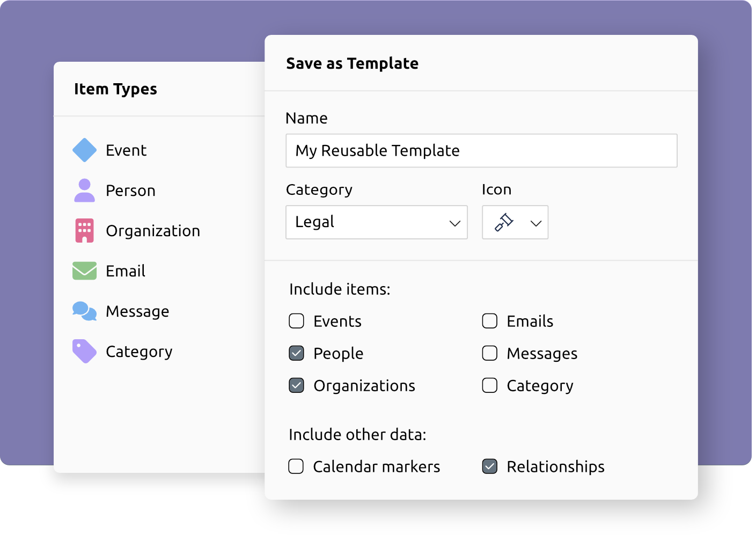The image size is (756, 548).
Task: Select Person in the Item Types list
Action: [131, 190]
